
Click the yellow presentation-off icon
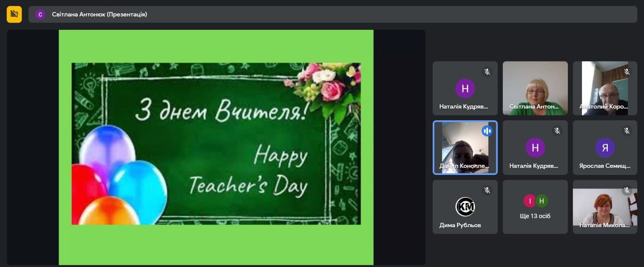pos(14,14)
